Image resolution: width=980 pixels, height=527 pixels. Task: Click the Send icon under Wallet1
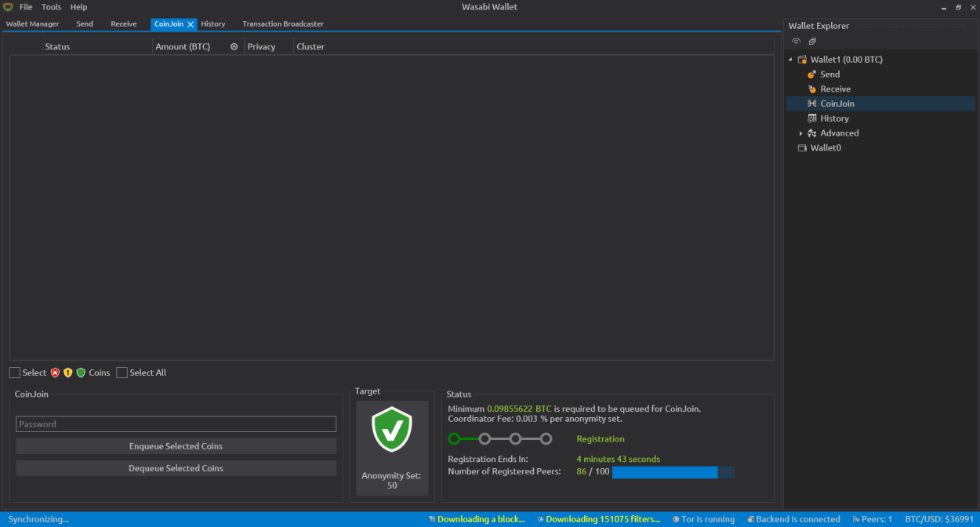coord(812,75)
